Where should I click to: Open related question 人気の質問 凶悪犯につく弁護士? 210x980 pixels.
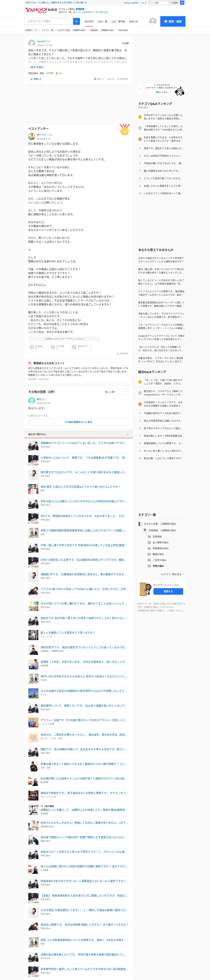click(84, 810)
